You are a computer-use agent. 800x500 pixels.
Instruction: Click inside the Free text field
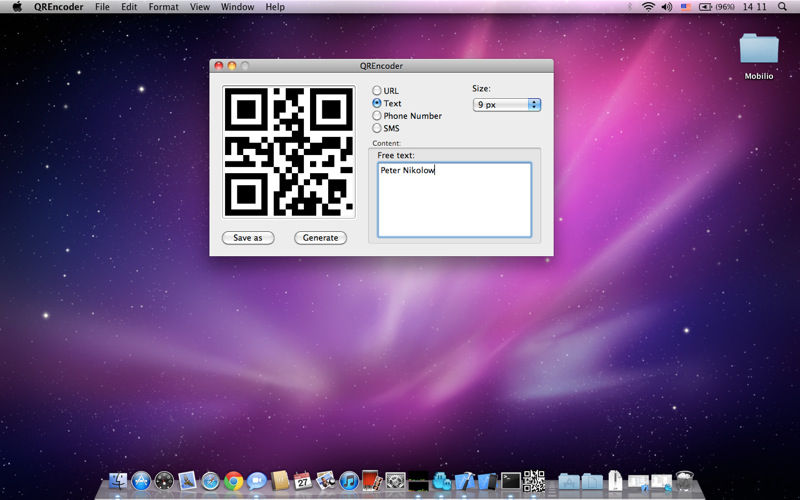click(455, 200)
